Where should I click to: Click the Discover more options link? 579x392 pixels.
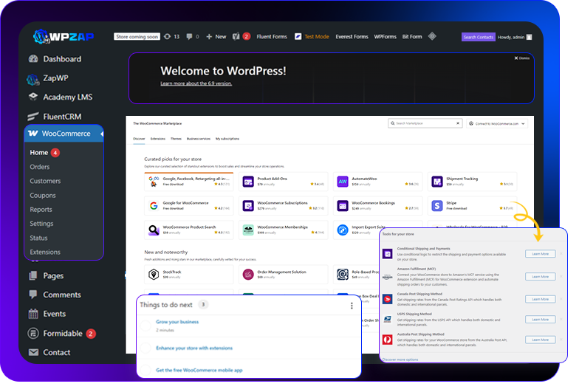coord(401,360)
